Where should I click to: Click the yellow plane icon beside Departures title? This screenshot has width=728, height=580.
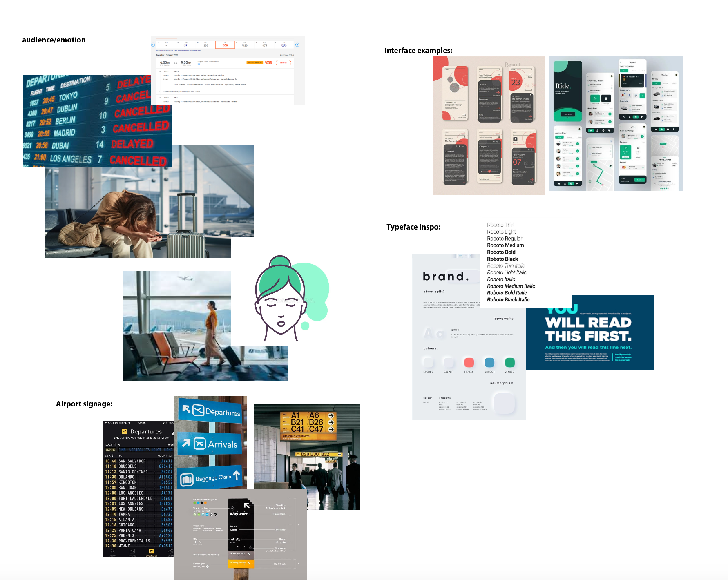click(x=124, y=431)
